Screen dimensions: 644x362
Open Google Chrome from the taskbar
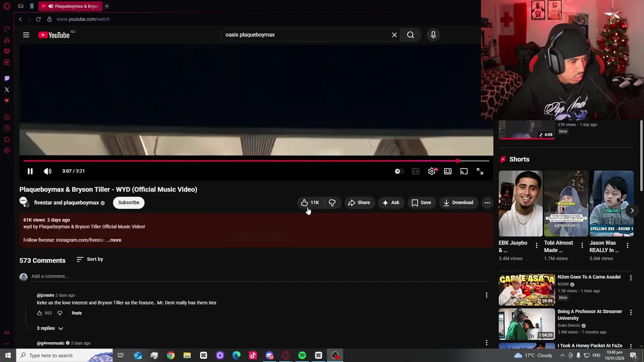171,355
